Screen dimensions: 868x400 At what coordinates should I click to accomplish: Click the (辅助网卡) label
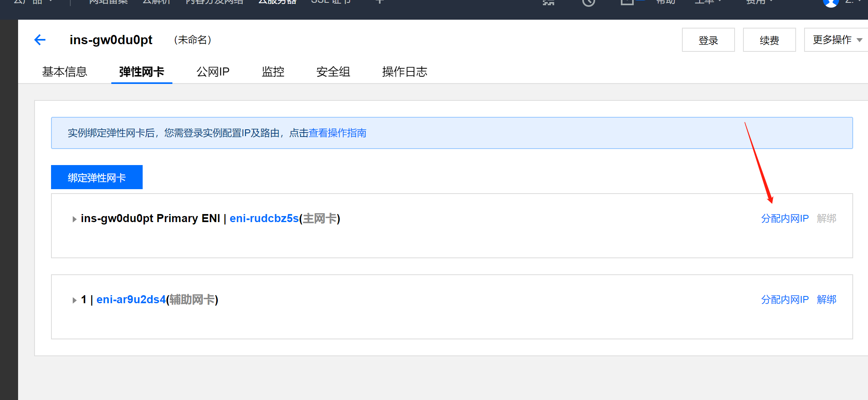192,300
